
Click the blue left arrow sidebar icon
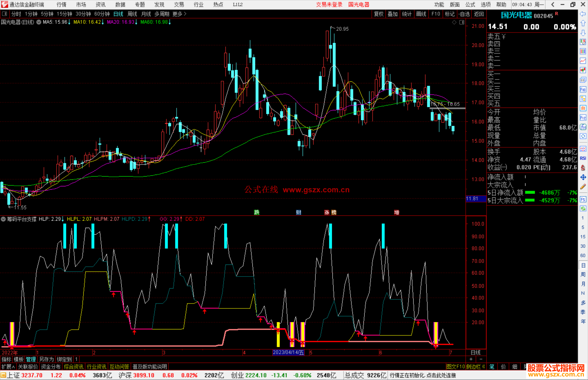pyautogui.click(x=583, y=14)
